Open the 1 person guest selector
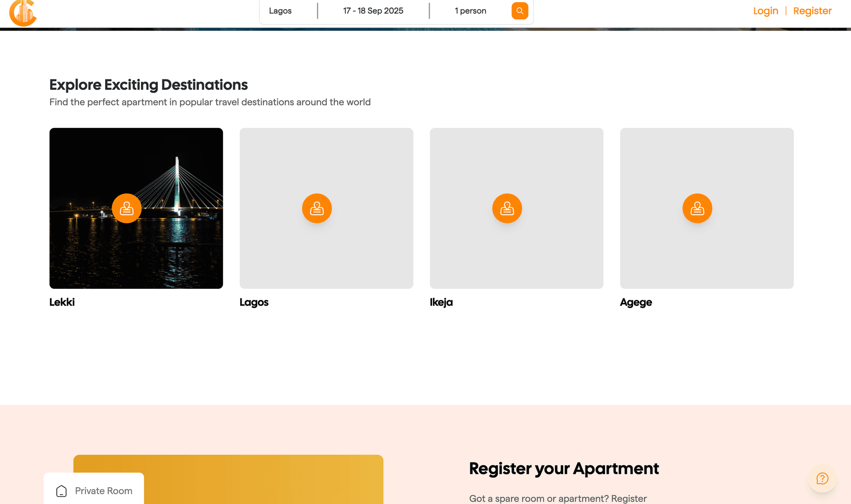 tap(470, 11)
